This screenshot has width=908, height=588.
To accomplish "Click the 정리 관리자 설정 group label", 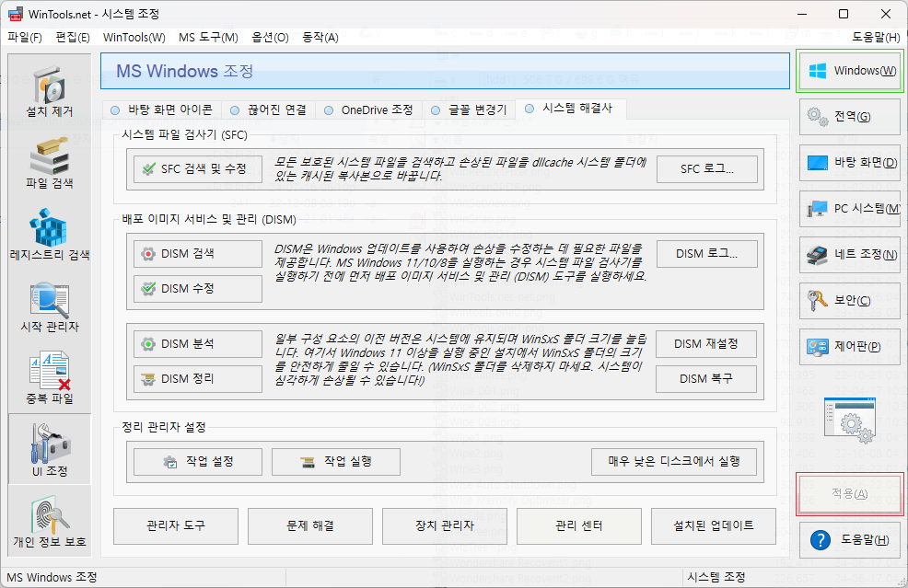I will (x=164, y=428).
